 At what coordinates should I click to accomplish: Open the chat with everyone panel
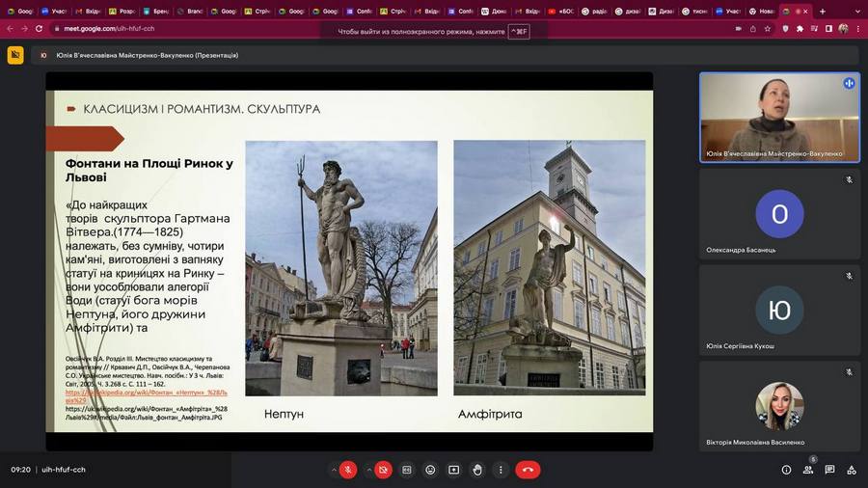coord(829,470)
